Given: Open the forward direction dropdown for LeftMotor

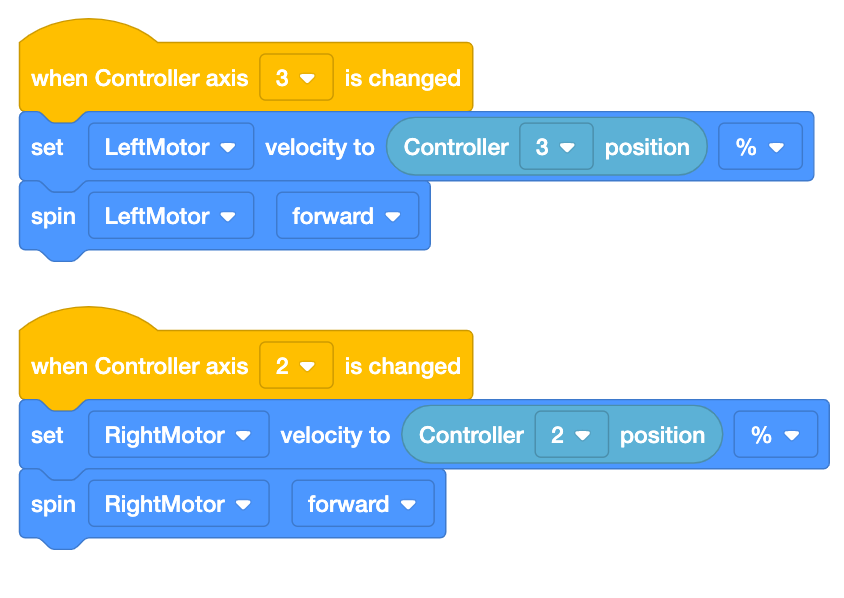Looking at the screenshot, I should click(x=348, y=215).
